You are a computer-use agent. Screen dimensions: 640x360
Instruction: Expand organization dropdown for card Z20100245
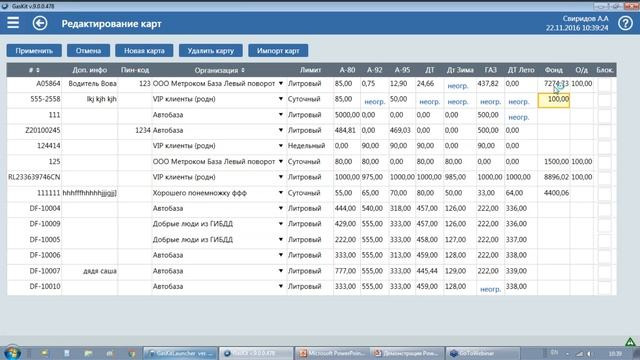(x=281, y=130)
